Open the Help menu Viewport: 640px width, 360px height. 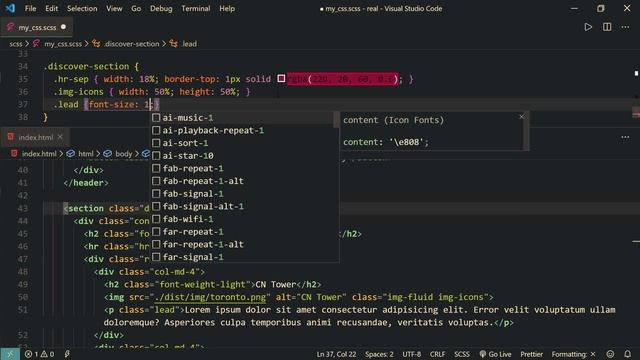coord(227,8)
